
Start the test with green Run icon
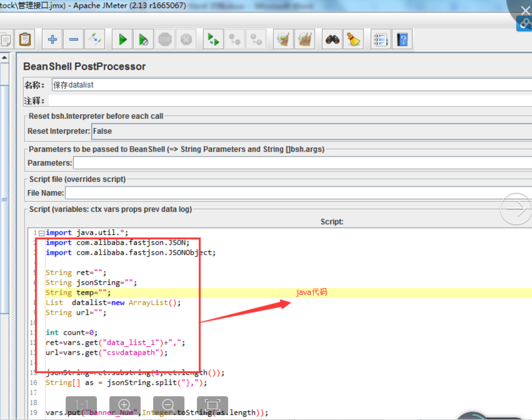pyautogui.click(x=123, y=39)
